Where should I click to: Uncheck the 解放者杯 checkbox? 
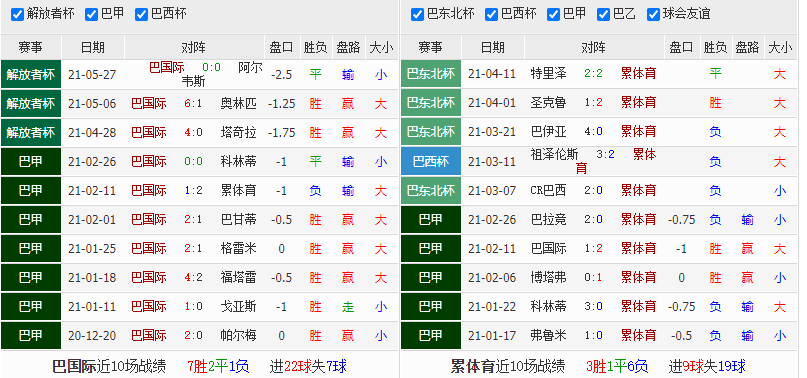click(x=17, y=14)
